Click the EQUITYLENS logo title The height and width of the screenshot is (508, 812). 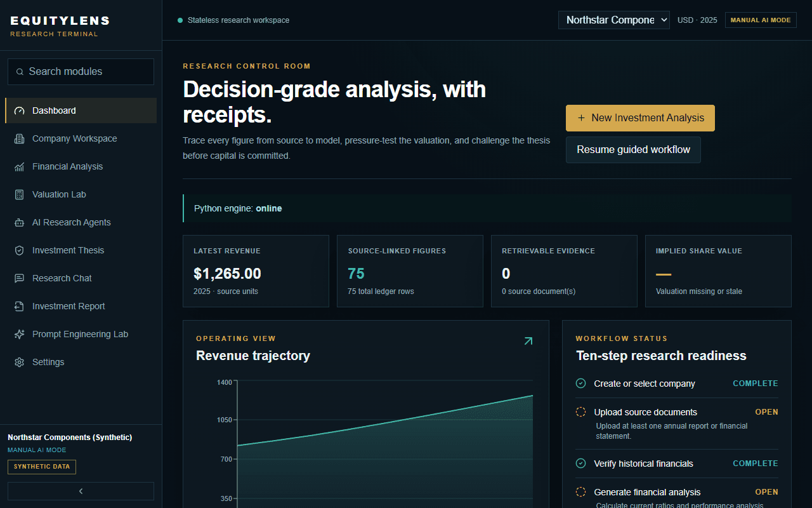point(60,21)
